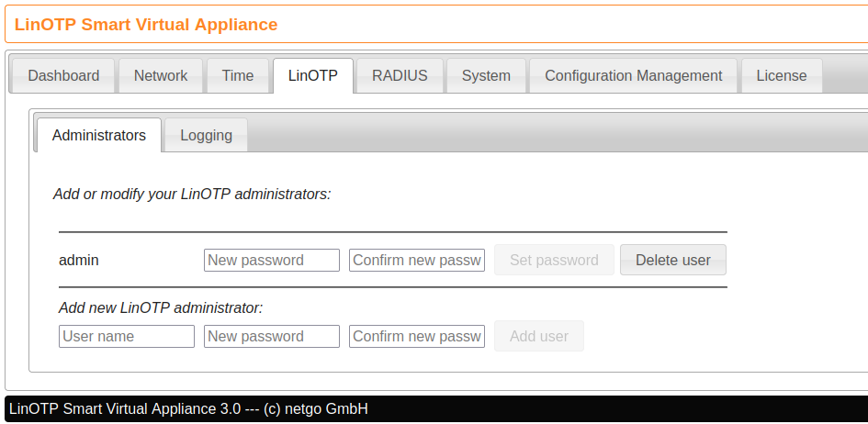The image size is (868, 424).
Task: Click the Delete user button for admin
Action: [x=673, y=260]
